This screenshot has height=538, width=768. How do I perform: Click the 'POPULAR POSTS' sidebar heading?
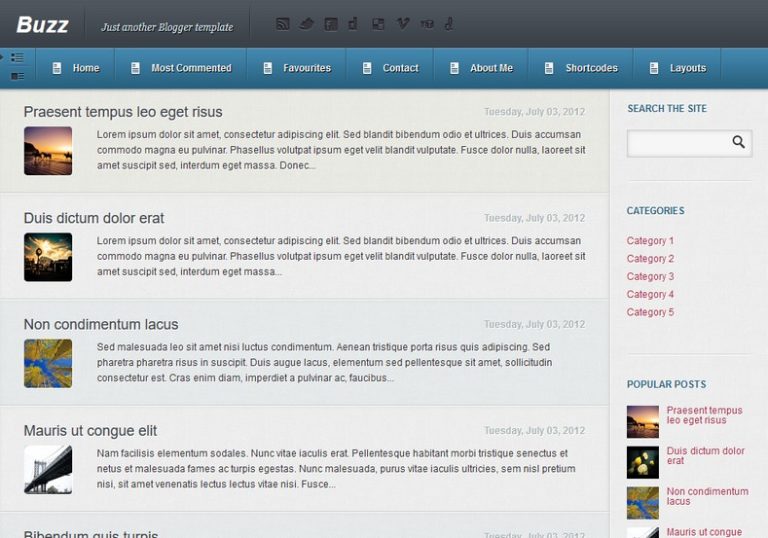667,384
